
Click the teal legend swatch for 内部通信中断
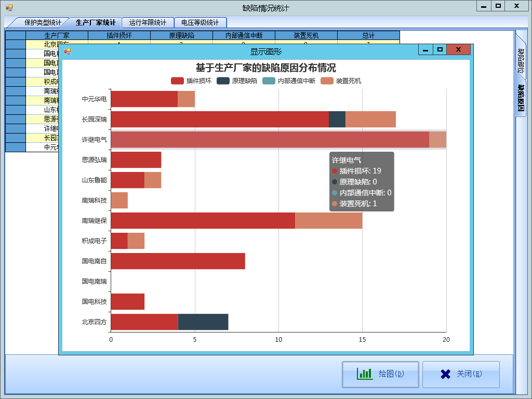(269, 81)
